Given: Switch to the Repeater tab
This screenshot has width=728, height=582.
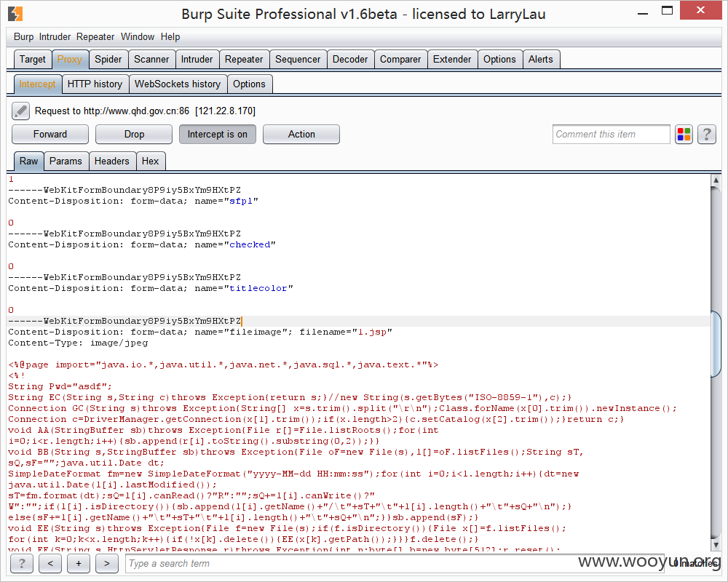Looking at the screenshot, I should pyautogui.click(x=244, y=60).
